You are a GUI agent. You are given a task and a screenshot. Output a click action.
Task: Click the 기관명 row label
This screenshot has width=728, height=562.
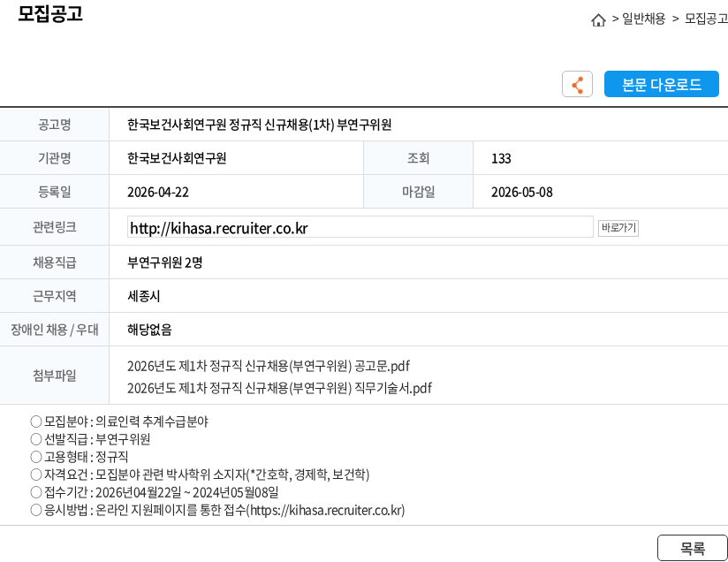pos(54,158)
